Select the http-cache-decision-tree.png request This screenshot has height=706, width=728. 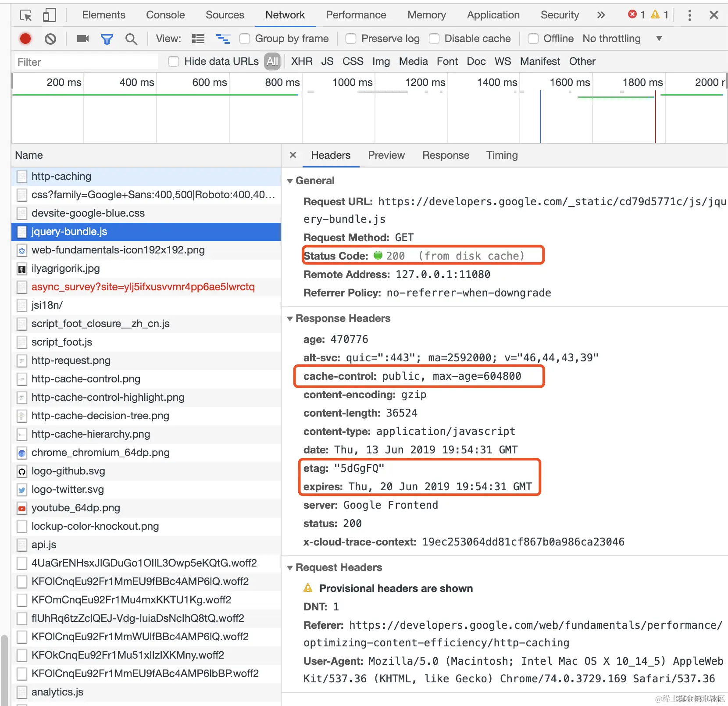[146, 416]
